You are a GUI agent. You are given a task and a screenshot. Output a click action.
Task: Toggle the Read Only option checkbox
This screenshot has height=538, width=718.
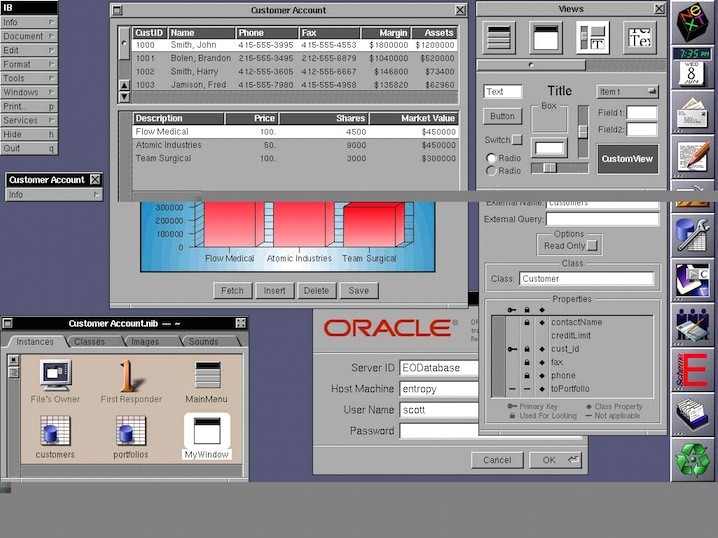pyautogui.click(x=593, y=246)
